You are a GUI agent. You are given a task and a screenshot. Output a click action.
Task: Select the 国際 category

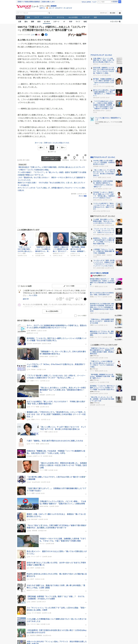pos(32,21)
